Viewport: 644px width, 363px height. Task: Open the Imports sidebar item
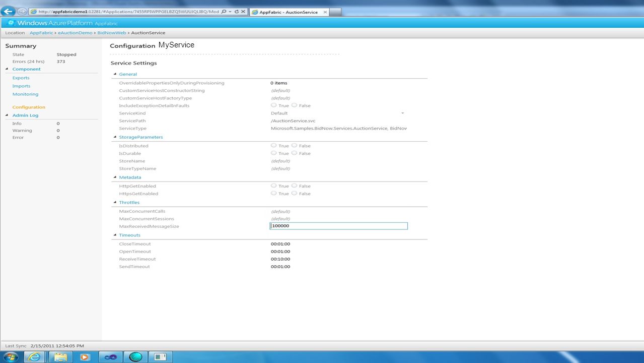pyautogui.click(x=21, y=86)
